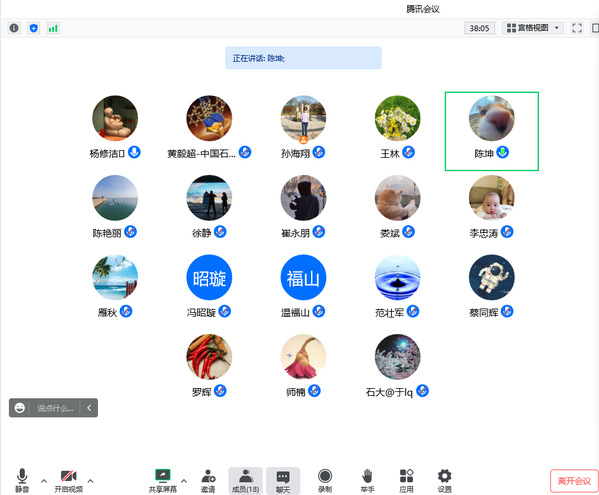
Task: Open the grid view layout dropdown
Action: 533,28
